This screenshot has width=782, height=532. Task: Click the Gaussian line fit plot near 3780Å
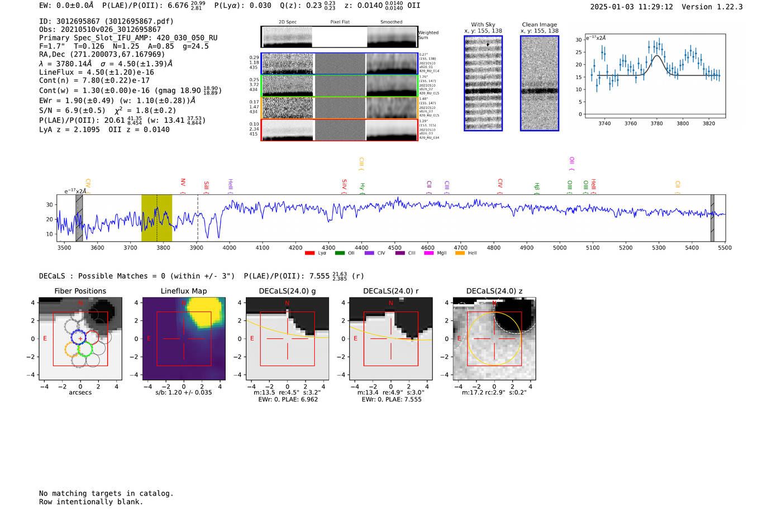point(656,76)
